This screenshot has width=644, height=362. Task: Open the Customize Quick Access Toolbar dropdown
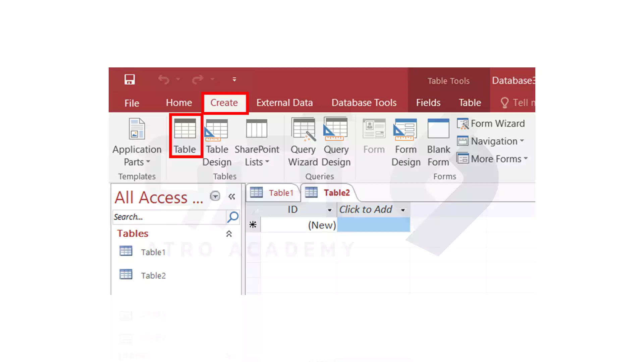coord(234,79)
